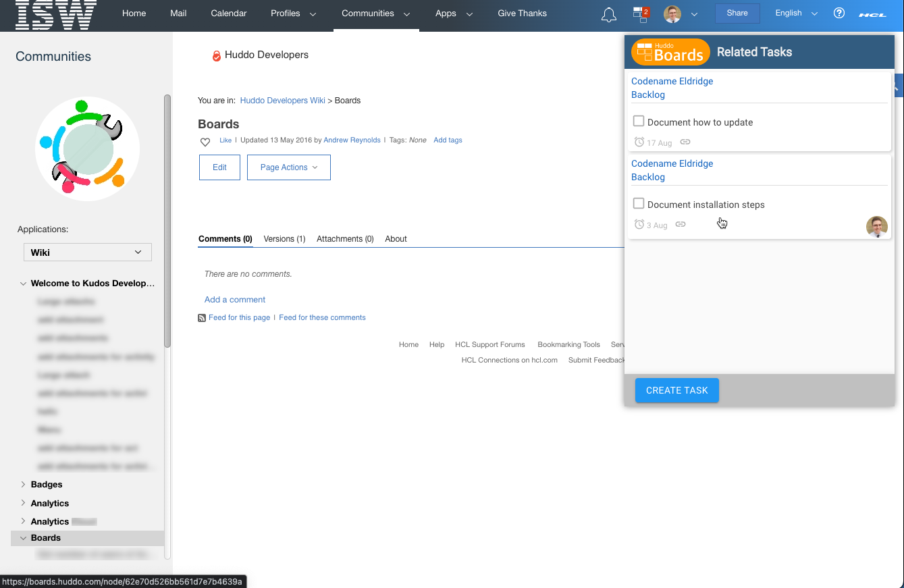The height and width of the screenshot is (588, 904).
Task: Expand the Badges tree node
Action: 23,485
